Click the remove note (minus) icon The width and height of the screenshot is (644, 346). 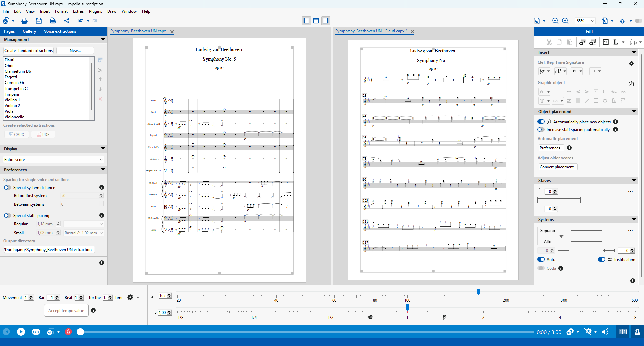point(582,42)
